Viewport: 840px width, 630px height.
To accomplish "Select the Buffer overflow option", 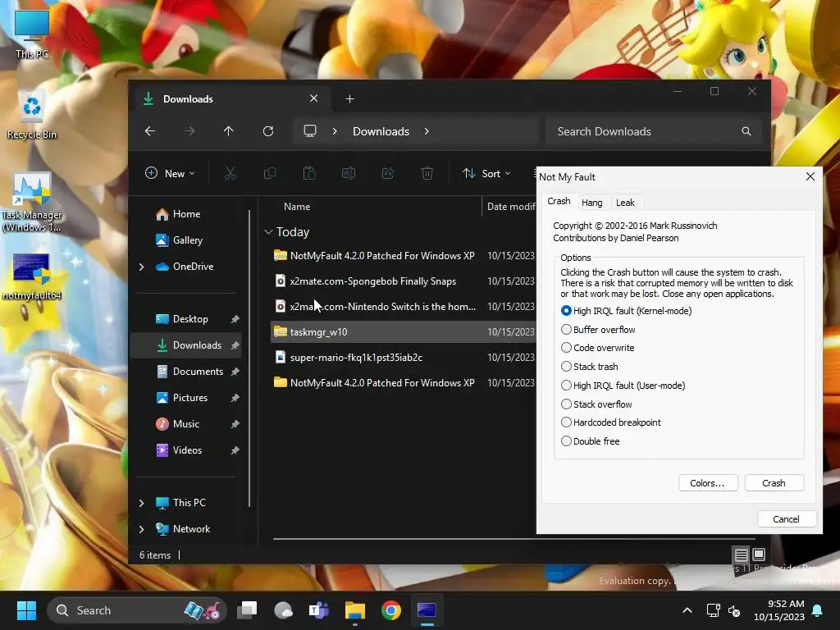I will (x=598, y=330).
